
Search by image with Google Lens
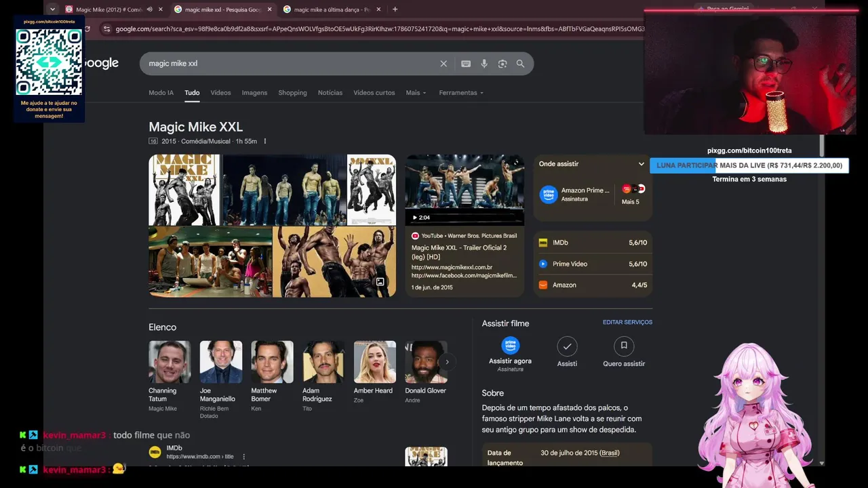click(502, 64)
